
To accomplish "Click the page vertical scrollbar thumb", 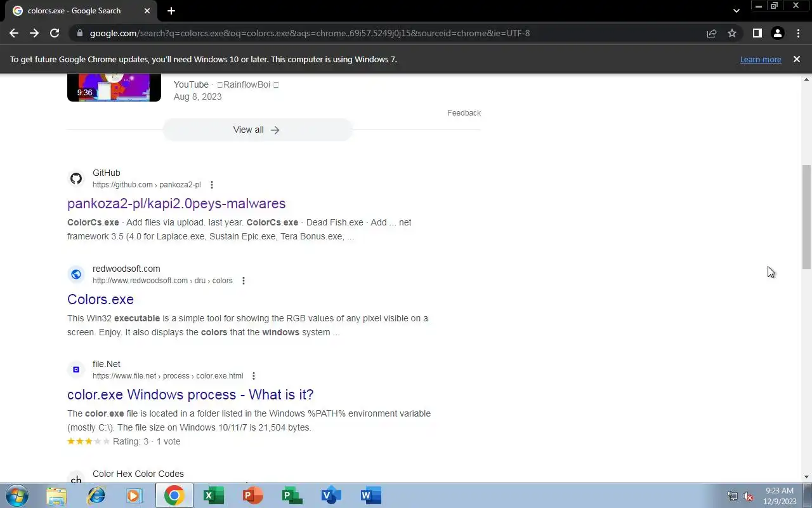I will click(806, 217).
